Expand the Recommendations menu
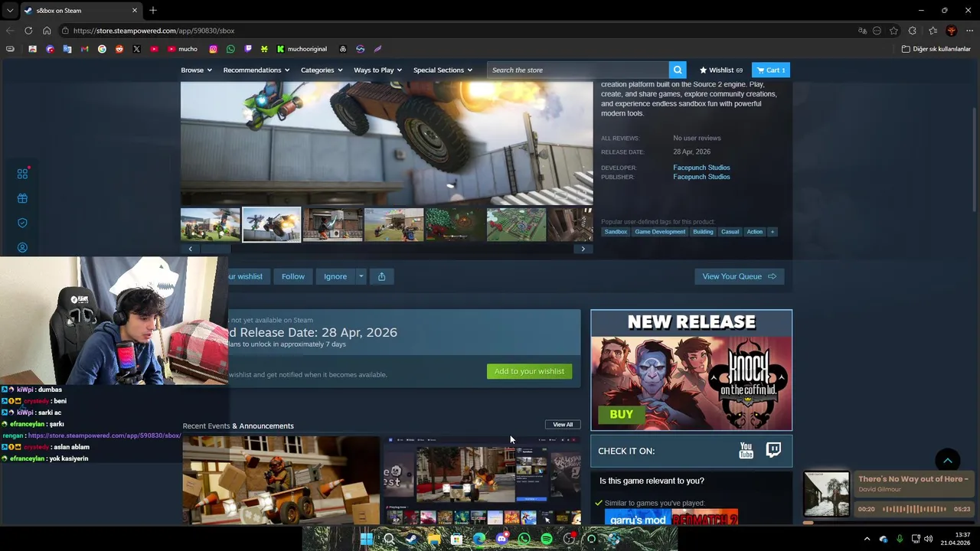The height and width of the screenshot is (551, 980). point(256,70)
